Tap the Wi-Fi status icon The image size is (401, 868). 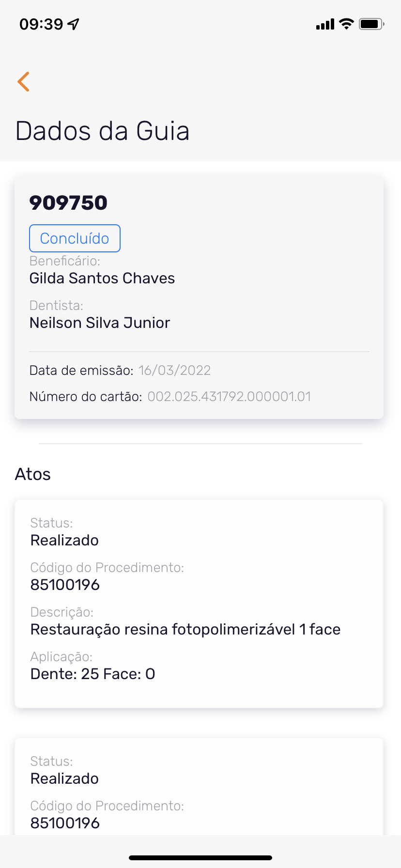[x=346, y=24]
